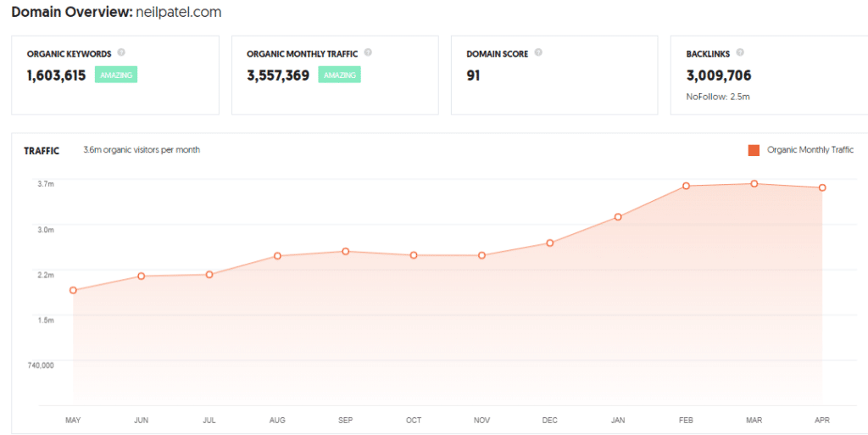Click the Organic Monthly Traffic legend label
Screen dimensions: 868x435
[x=810, y=149]
